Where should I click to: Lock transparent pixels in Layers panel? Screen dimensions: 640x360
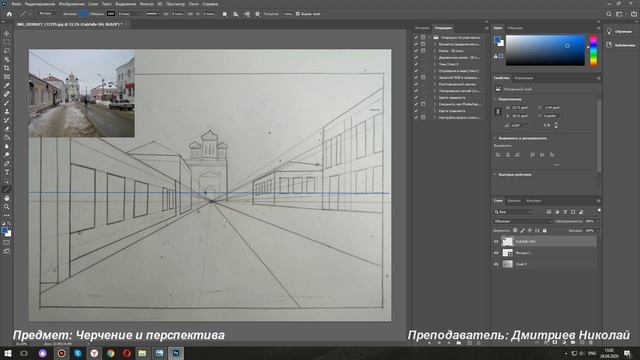[x=515, y=231]
